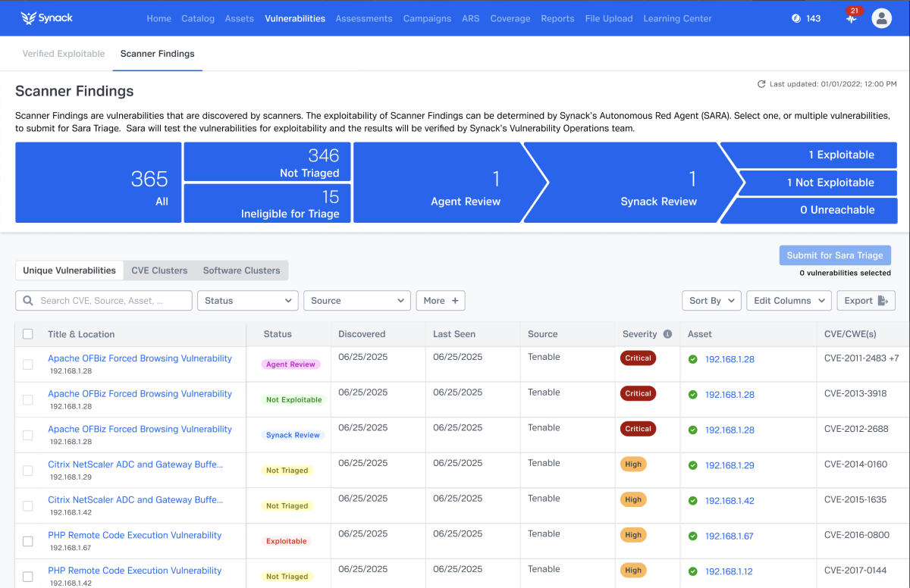Open the Sort By dropdown
This screenshot has width=910, height=588.
pos(711,300)
